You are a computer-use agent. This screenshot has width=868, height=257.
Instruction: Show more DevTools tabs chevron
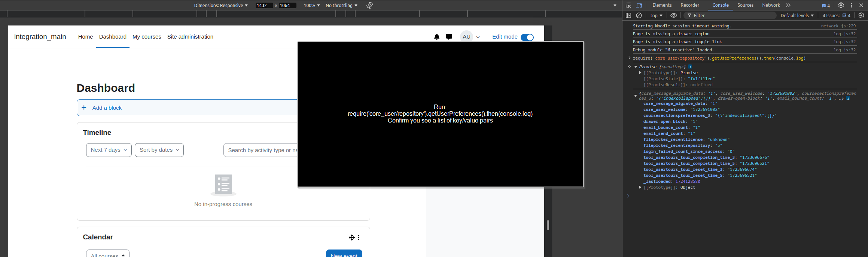788,5
